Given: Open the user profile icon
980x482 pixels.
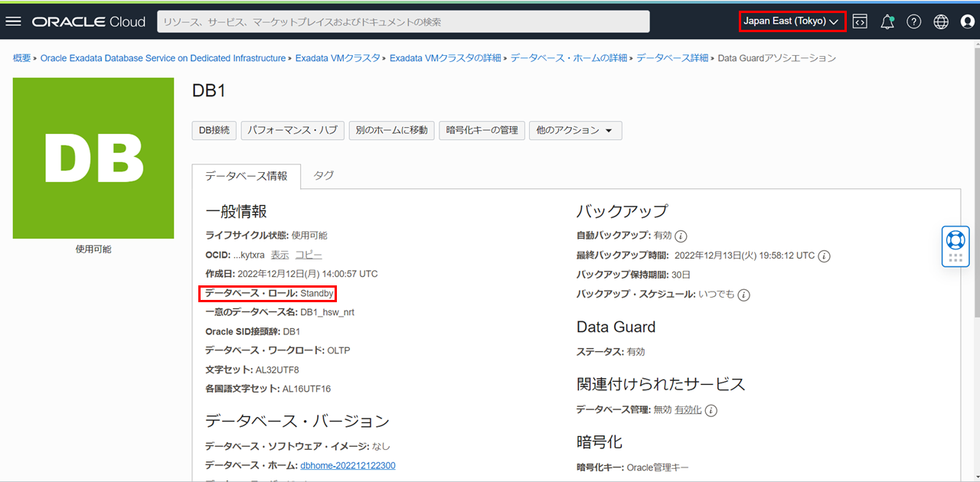Looking at the screenshot, I should click(x=968, y=21).
